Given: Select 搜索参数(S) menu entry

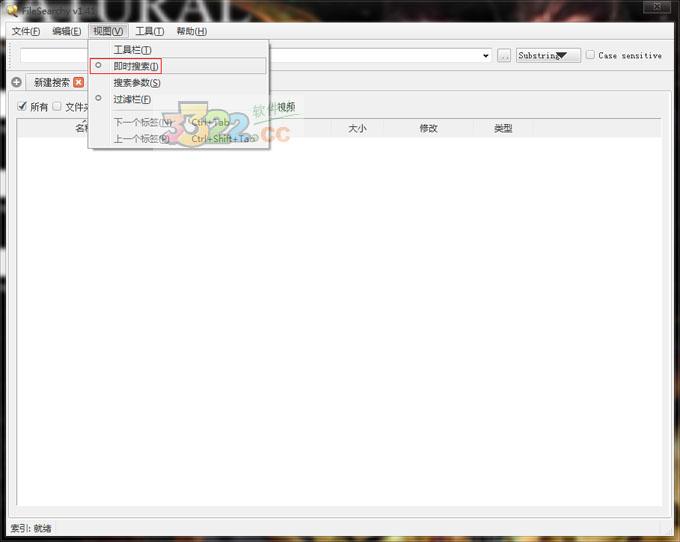Looking at the screenshot, I should click(x=178, y=82).
